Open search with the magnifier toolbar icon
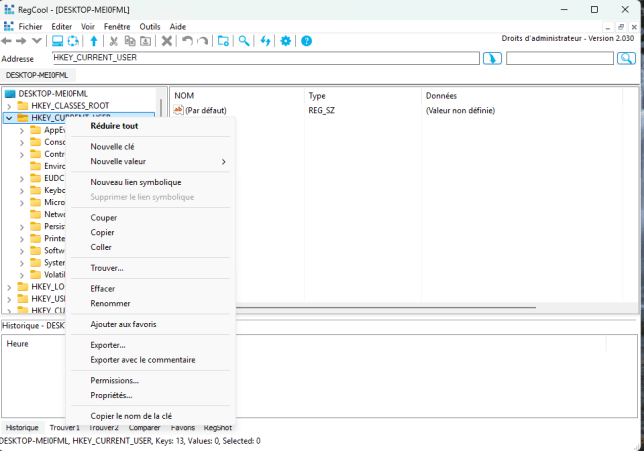This screenshot has height=451, width=644. [243, 41]
